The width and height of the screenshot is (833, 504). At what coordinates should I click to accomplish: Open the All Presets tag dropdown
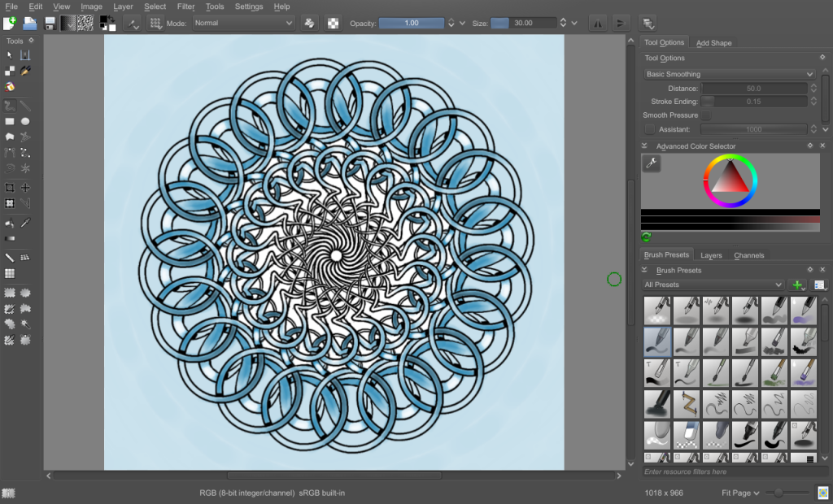click(x=713, y=285)
